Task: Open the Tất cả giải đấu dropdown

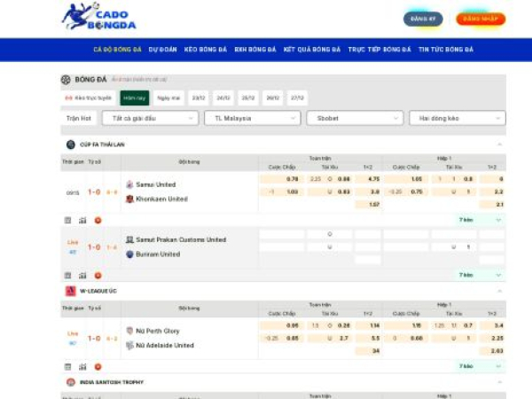Action: tap(149, 118)
